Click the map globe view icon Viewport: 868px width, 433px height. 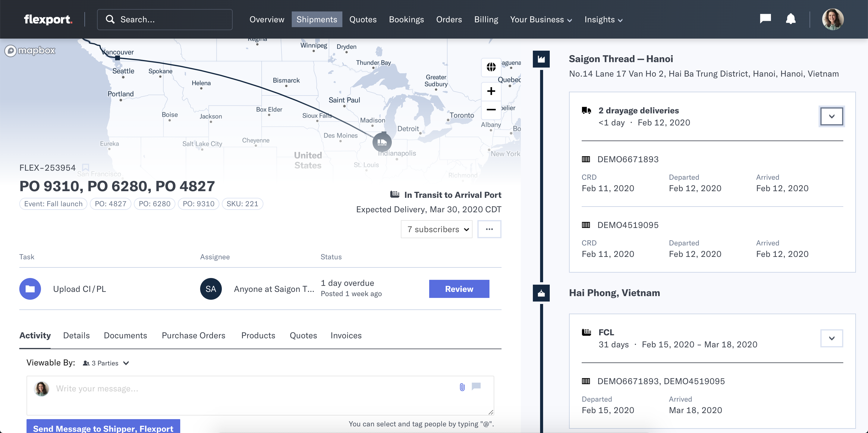[491, 67]
